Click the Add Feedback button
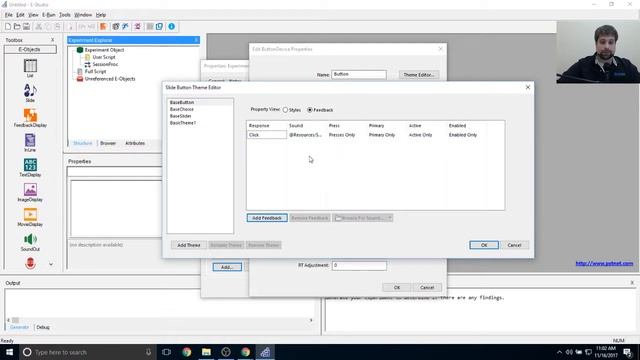Image resolution: width=640 pixels, height=360 pixels. tap(267, 218)
